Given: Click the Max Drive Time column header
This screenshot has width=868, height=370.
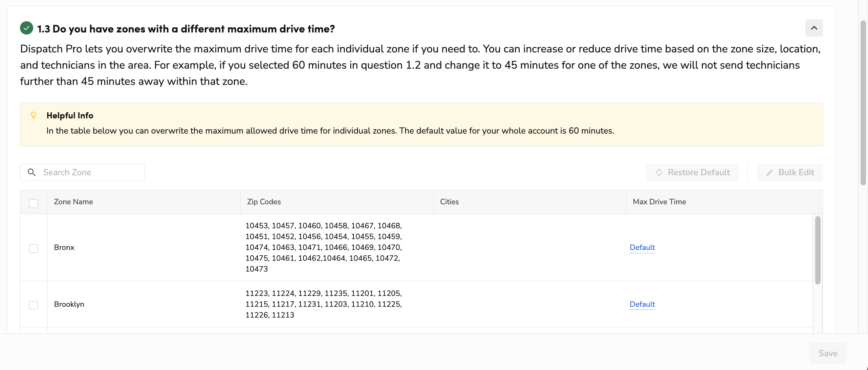Looking at the screenshot, I should 659,202.
